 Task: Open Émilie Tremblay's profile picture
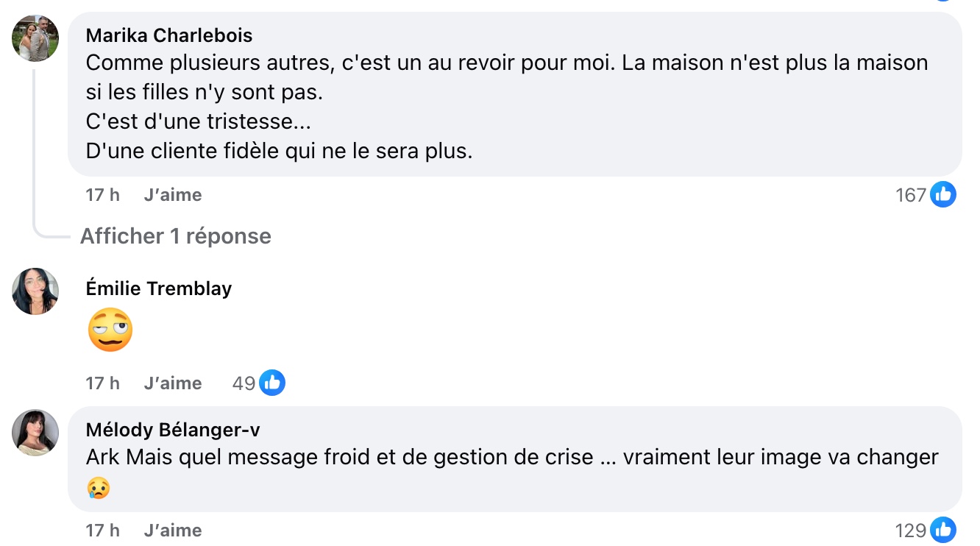tap(35, 291)
